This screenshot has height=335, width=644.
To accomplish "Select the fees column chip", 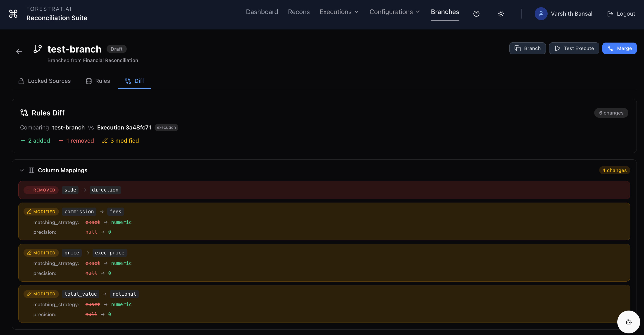I will click(115, 212).
